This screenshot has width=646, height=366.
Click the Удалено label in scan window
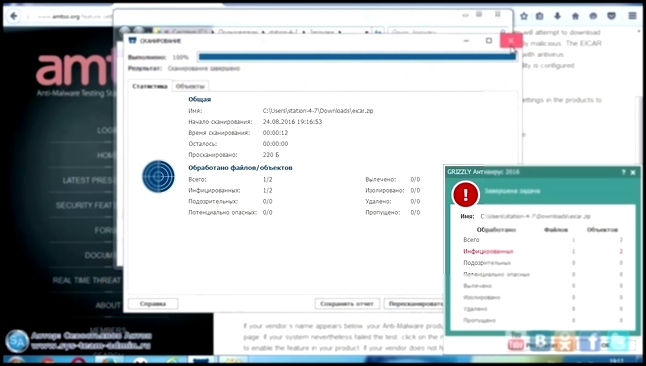pos(378,202)
